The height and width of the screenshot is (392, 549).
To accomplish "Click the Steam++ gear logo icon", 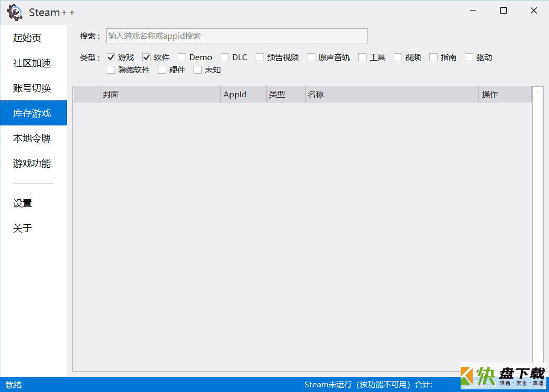I will click(x=15, y=12).
